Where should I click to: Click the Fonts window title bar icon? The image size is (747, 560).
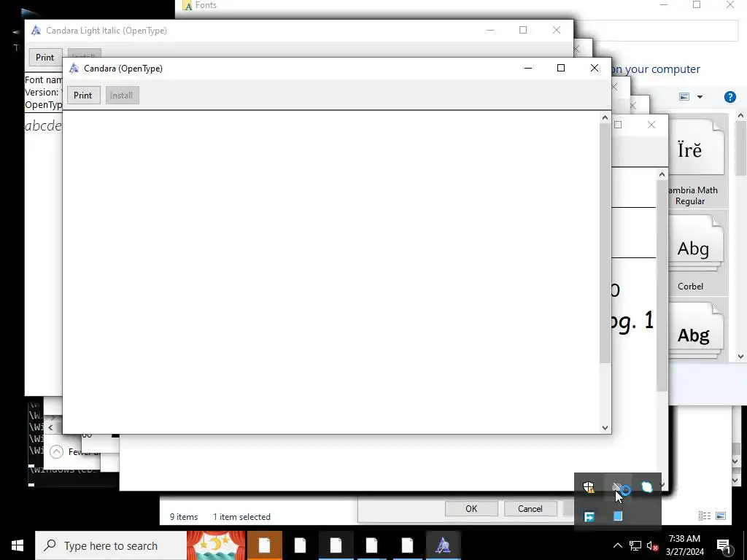click(x=187, y=5)
